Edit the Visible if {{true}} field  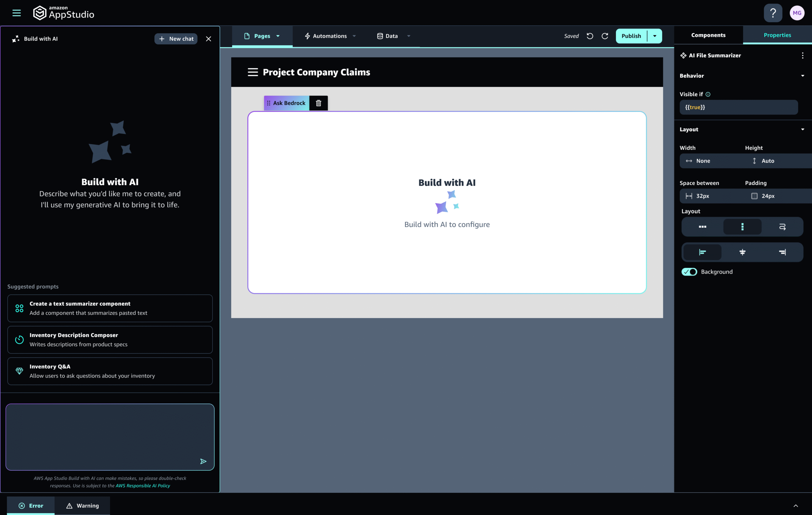(x=738, y=107)
